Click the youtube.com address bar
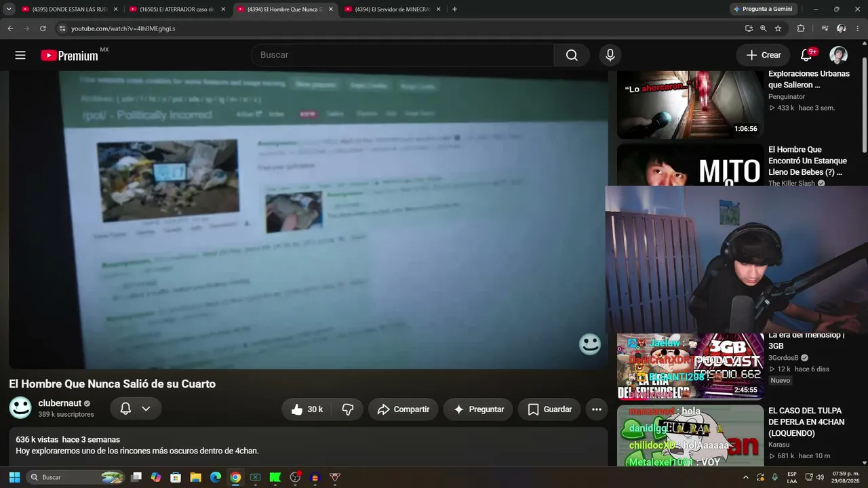The image size is (868, 488). click(400, 28)
